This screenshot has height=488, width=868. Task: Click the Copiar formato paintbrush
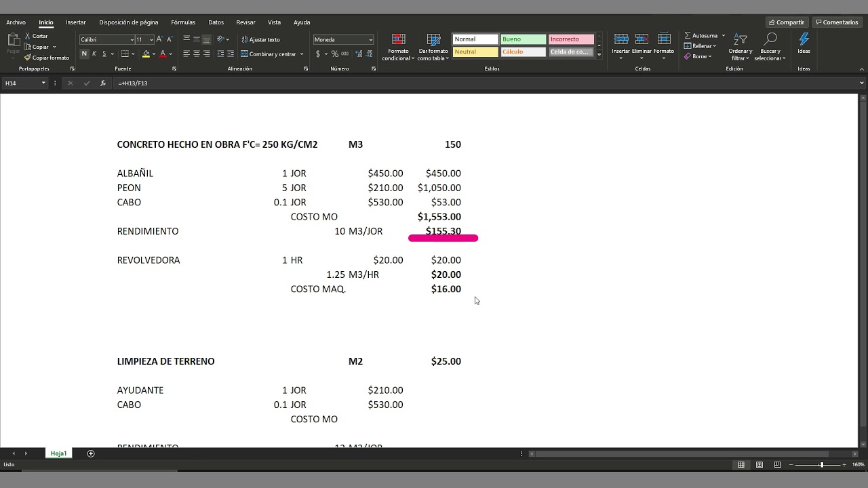(27, 58)
